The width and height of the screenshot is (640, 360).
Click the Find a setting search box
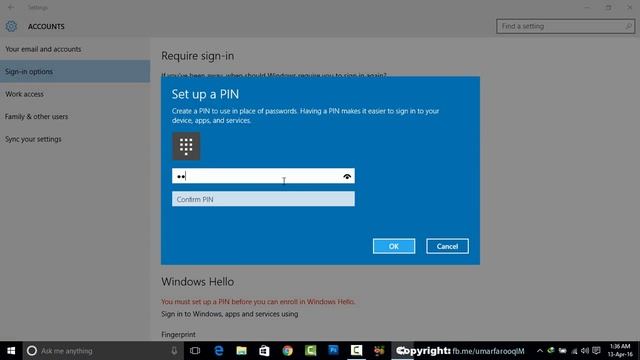(x=565, y=26)
